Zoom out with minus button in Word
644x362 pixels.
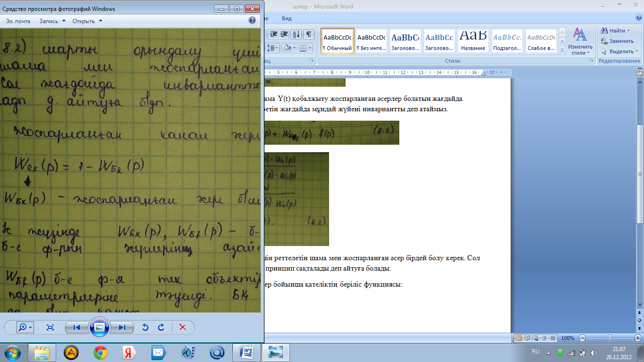pos(582,338)
